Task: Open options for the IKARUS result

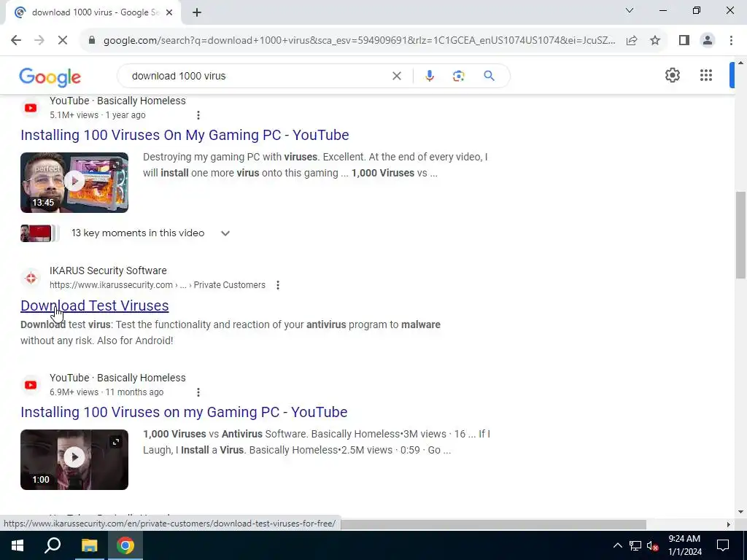Action: [278, 285]
